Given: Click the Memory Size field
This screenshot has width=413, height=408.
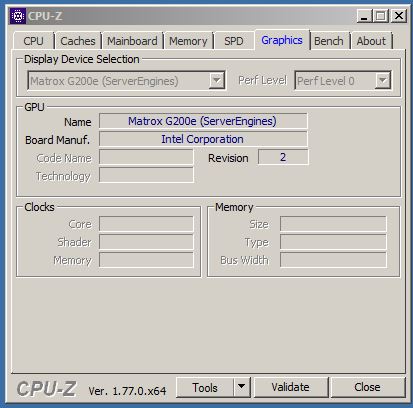Looking at the screenshot, I should (x=333, y=224).
